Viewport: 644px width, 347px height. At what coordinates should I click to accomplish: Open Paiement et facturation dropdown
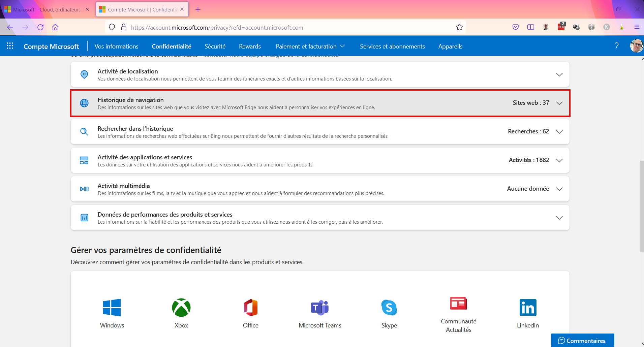click(310, 46)
